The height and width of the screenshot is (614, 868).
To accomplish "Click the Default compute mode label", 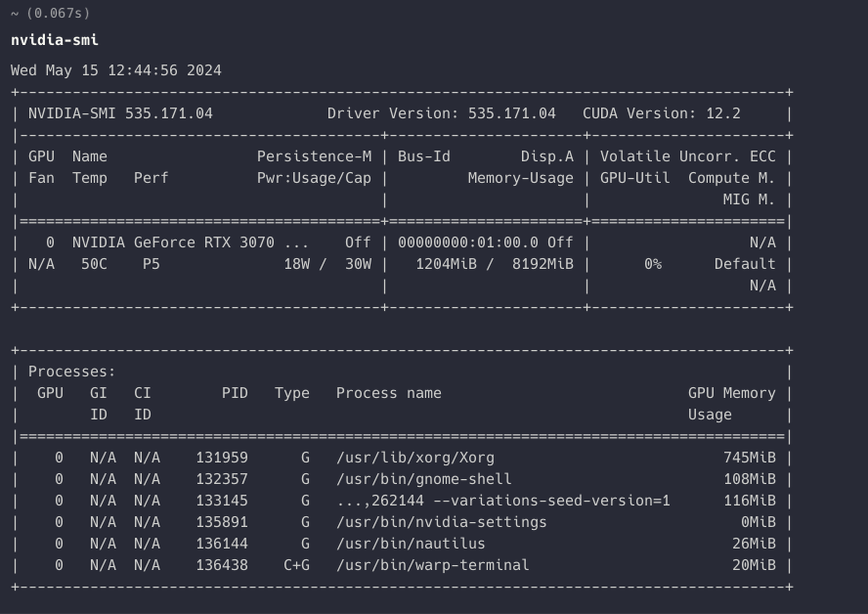I will pos(743,263).
